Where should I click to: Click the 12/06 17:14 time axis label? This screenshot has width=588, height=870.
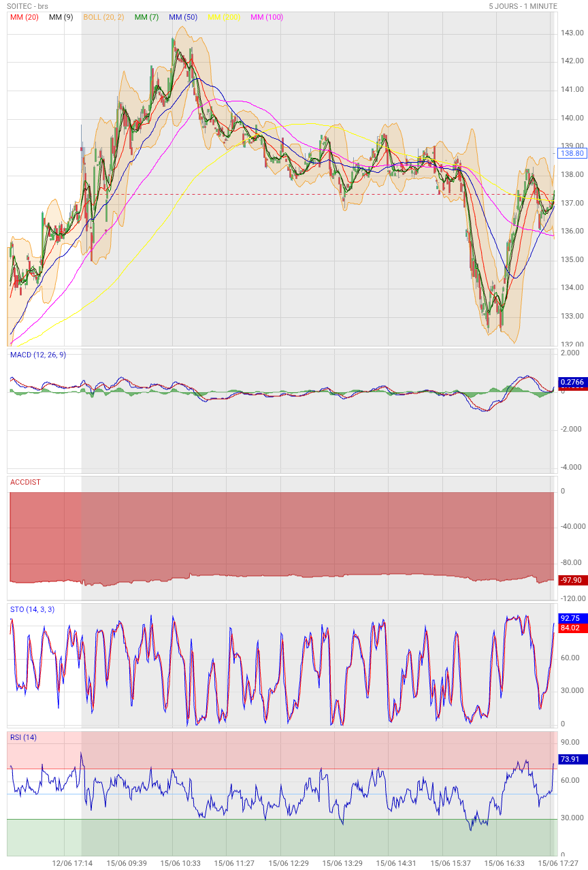72,863
